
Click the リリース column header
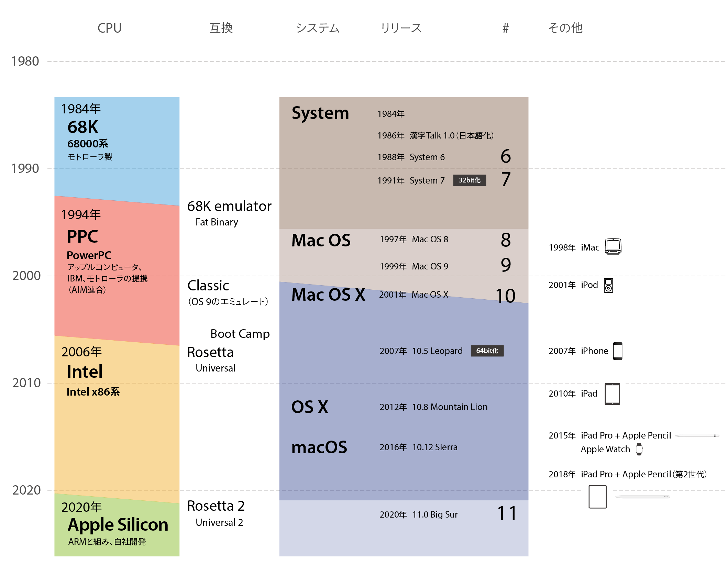(x=401, y=28)
